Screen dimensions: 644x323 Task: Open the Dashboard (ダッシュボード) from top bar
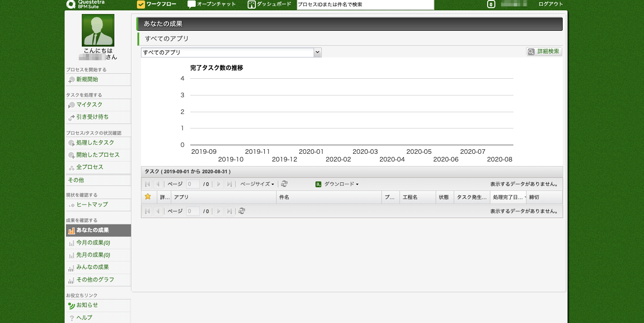[269, 5]
